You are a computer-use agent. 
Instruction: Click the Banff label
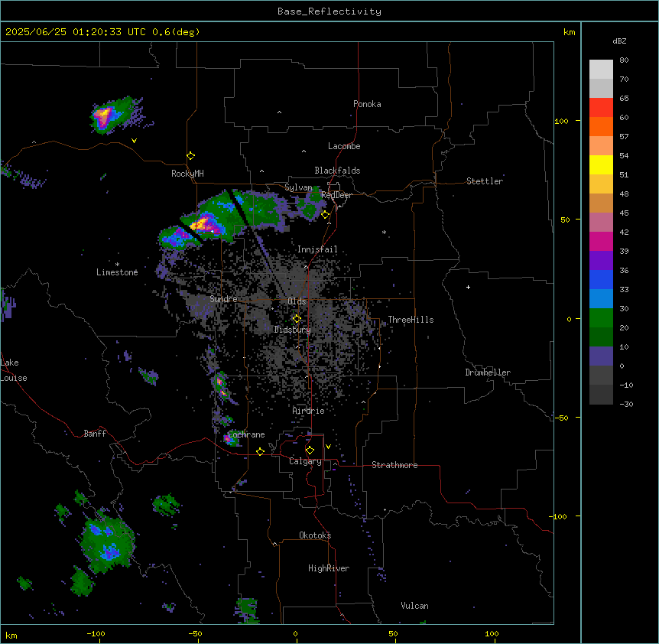point(95,434)
